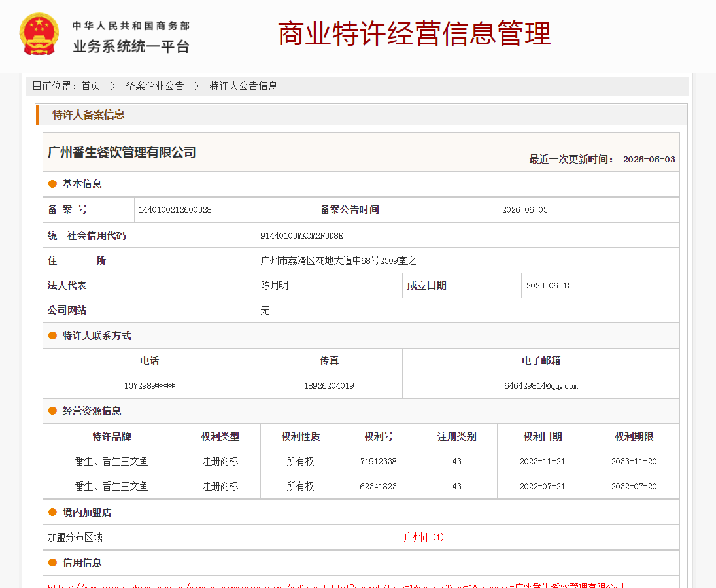
Task: Click the national emblem logo
Action: [39, 35]
